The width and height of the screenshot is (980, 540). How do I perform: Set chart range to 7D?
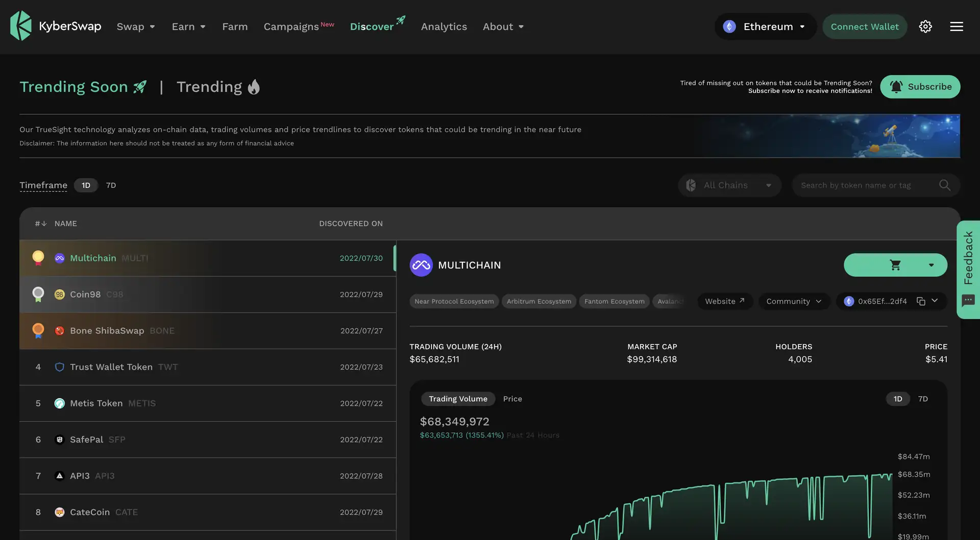pos(923,399)
